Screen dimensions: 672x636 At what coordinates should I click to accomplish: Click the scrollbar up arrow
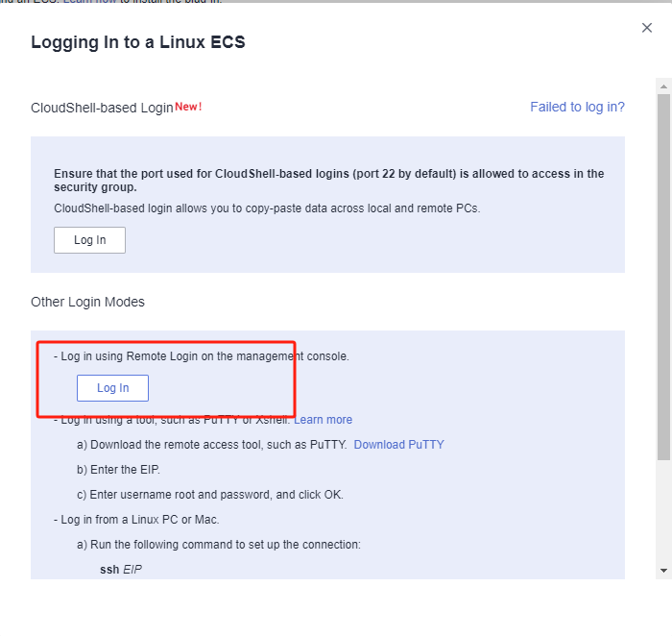[663, 86]
